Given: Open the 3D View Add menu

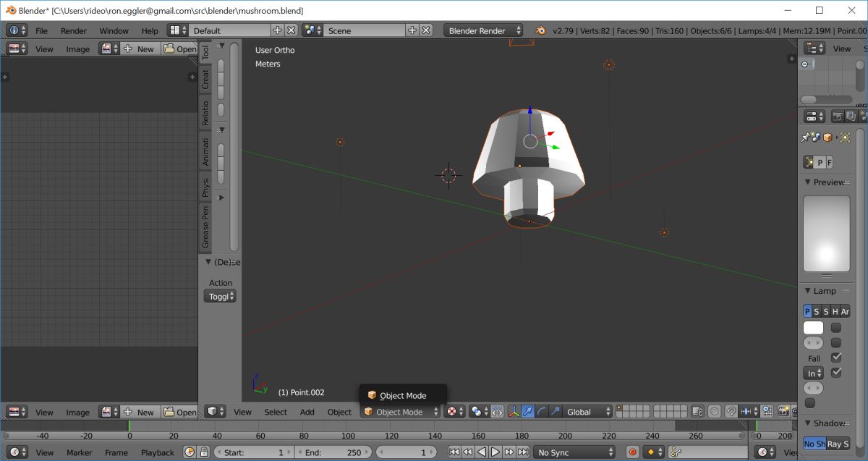Looking at the screenshot, I should click(307, 412).
